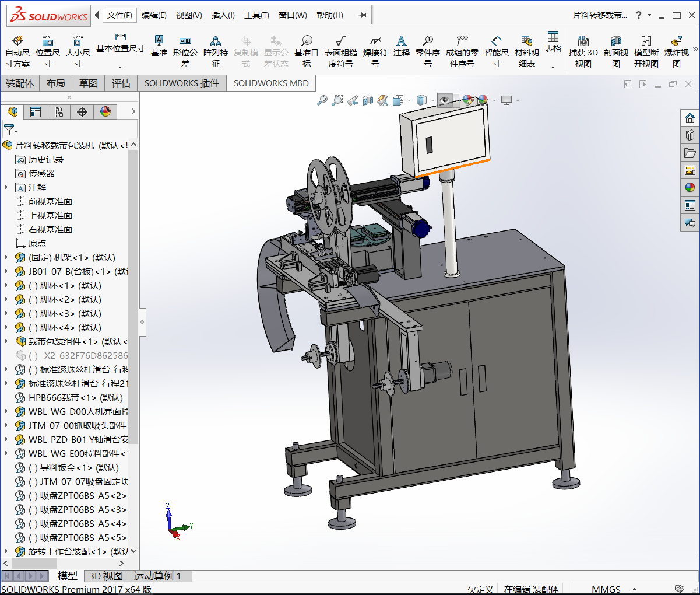Click Zoom to Fit in view toolbar

(322, 100)
